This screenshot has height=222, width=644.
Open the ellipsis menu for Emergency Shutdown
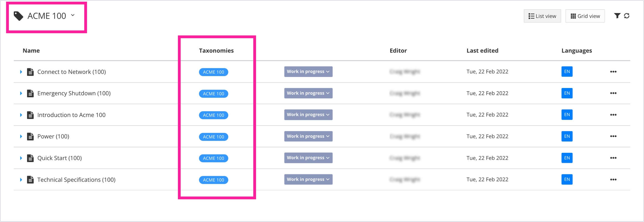(x=614, y=93)
